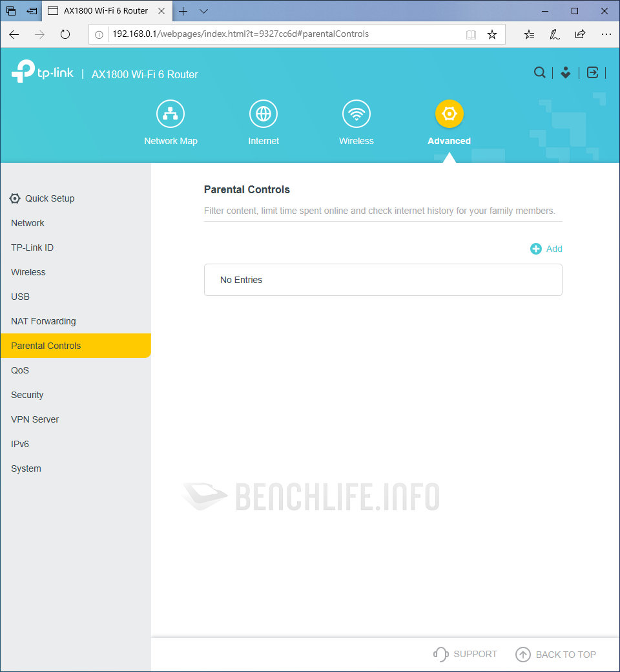Select Parental Controls in sidebar
The width and height of the screenshot is (620, 672).
(x=76, y=346)
